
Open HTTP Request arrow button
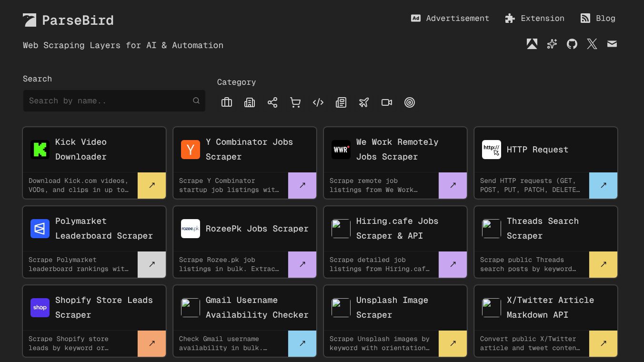click(604, 185)
